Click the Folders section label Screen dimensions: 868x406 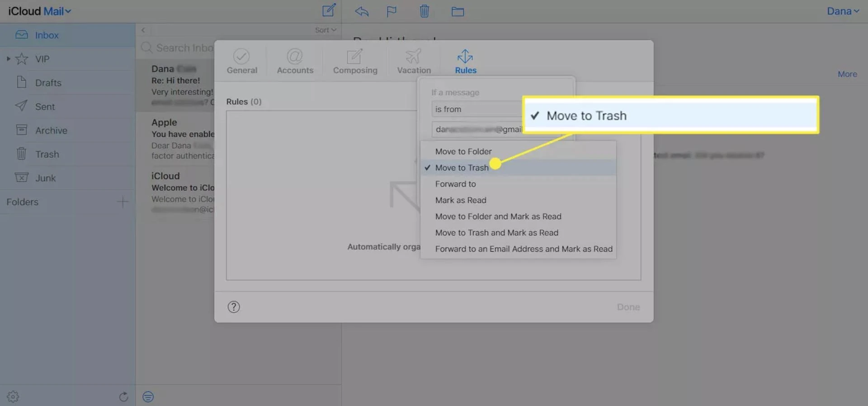(23, 202)
